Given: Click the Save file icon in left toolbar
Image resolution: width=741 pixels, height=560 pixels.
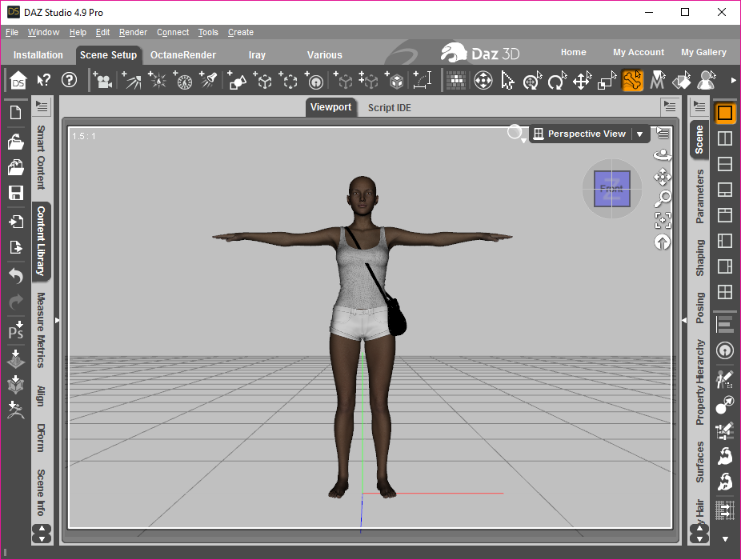Looking at the screenshot, I should [x=15, y=193].
